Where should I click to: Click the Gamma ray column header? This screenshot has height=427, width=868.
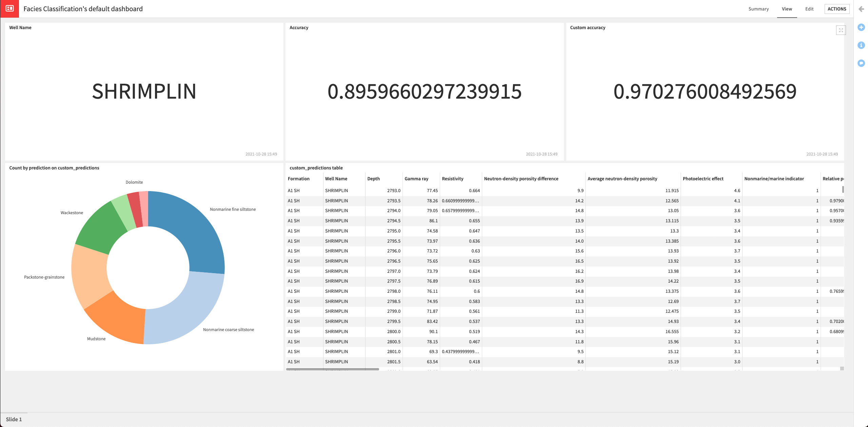(416, 179)
